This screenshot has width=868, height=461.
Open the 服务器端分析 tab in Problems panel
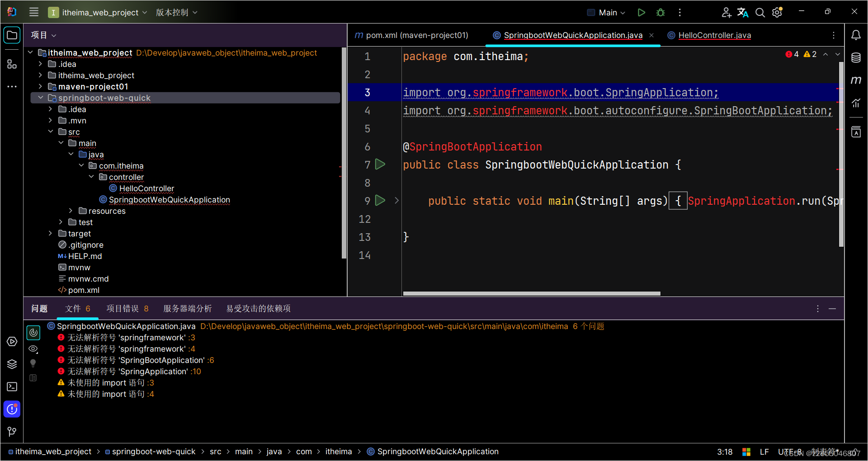click(x=187, y=308)
